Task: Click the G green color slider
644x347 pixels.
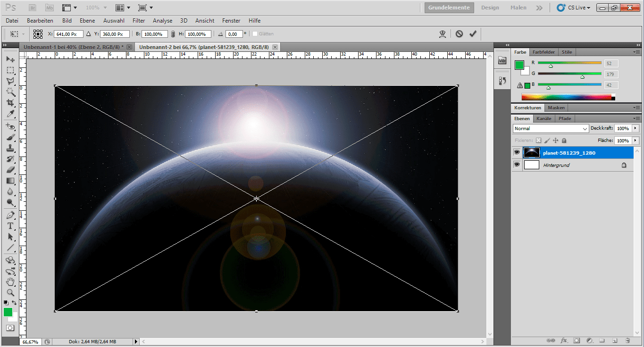Action: click(x=569, y=74)
